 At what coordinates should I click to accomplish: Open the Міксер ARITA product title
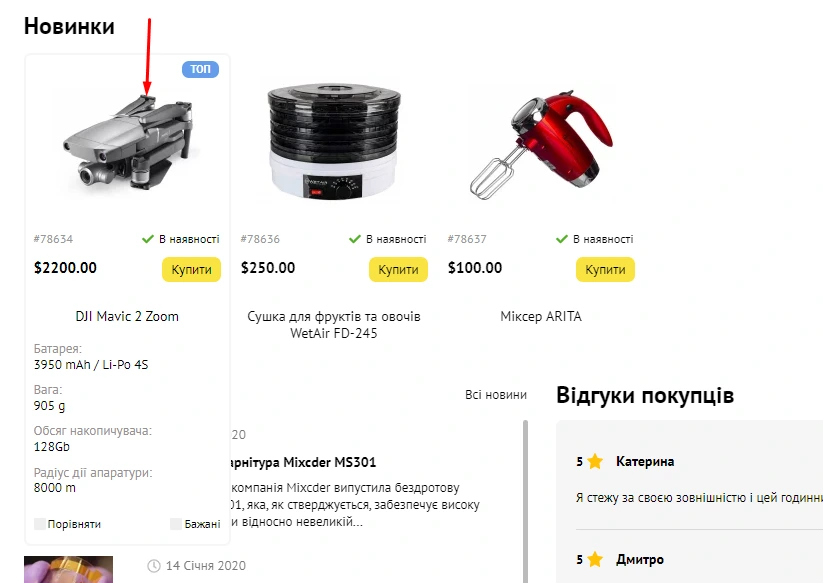tap(541, 316)
